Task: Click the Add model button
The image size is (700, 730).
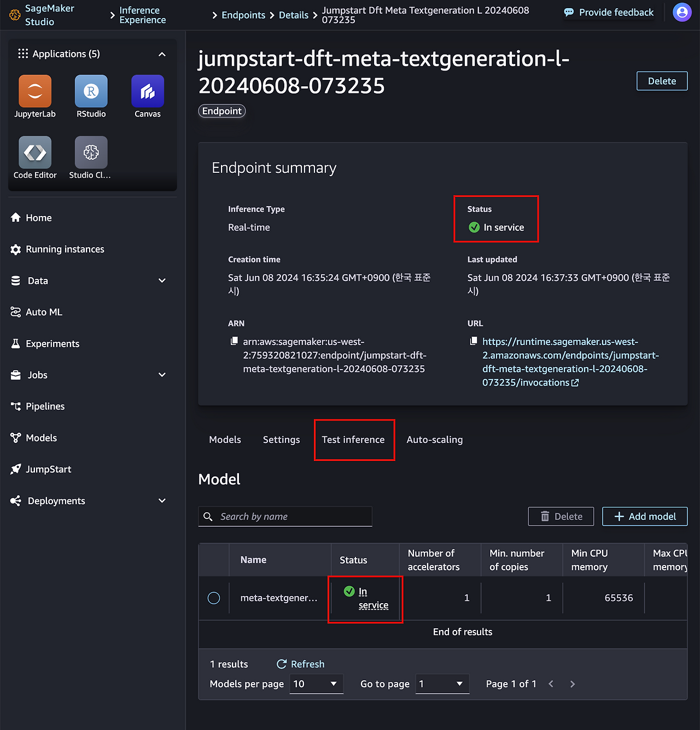Action: (x=645, y=517)
